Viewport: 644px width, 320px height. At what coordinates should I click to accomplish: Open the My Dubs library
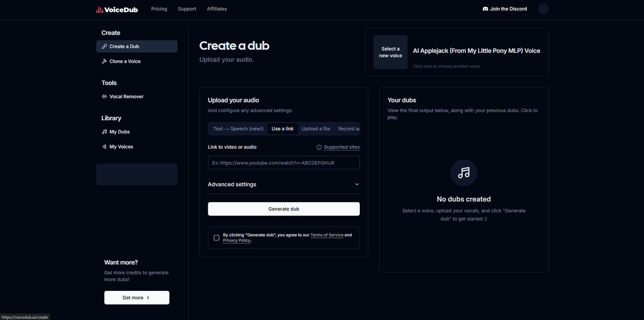coord(137,132)
